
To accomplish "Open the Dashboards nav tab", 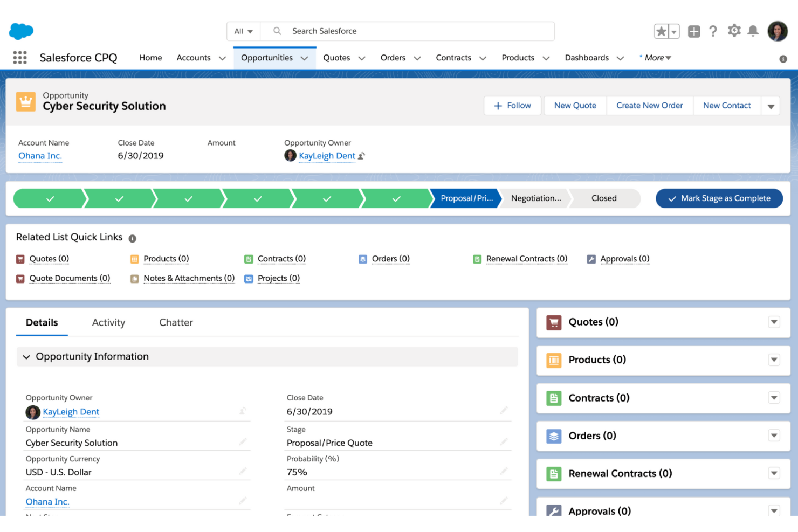I will click(587, 58).
